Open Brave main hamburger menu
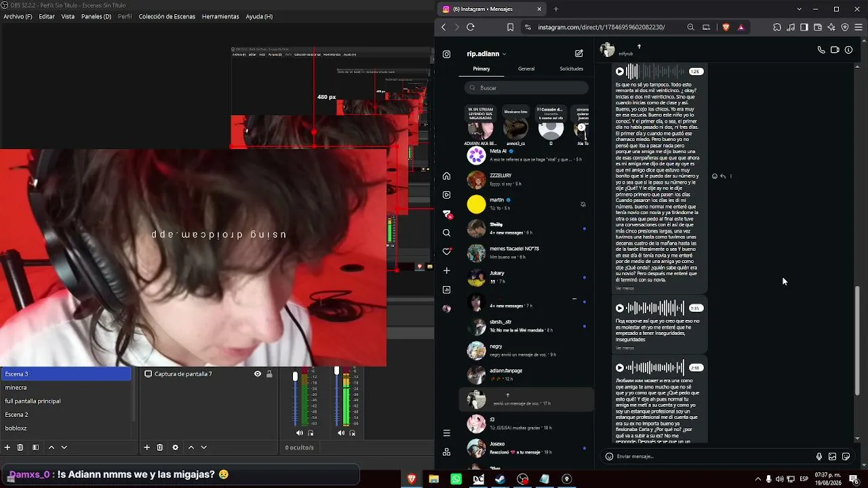The image size is (868, 488). (859, 27)
